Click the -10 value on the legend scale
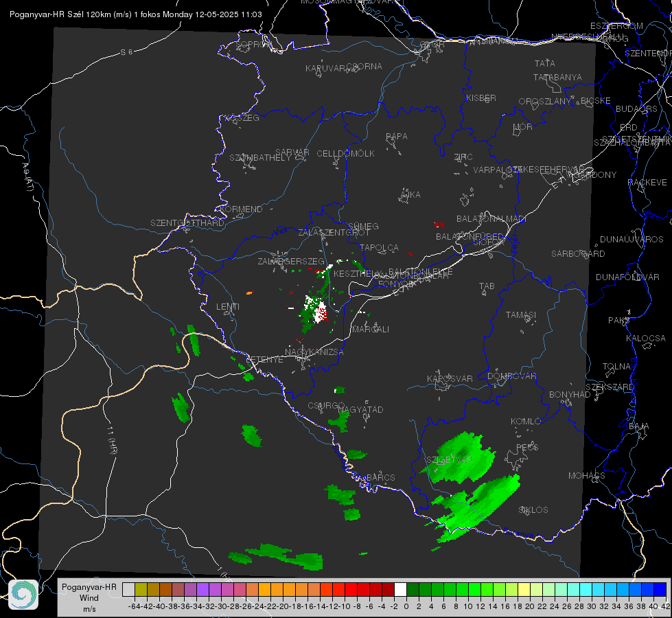This screenshot has width=672, height=618. pyautogui.click(x=345, y=606)
